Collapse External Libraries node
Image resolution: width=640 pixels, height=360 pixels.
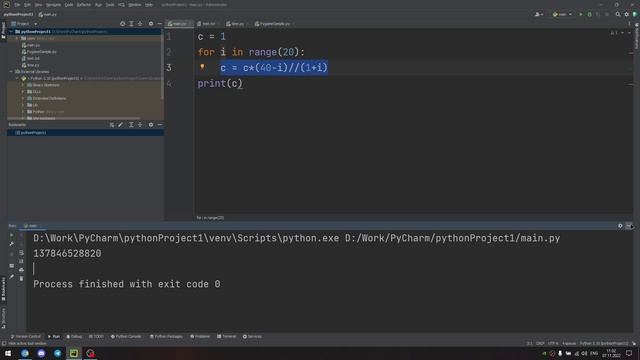pos(11,71)
